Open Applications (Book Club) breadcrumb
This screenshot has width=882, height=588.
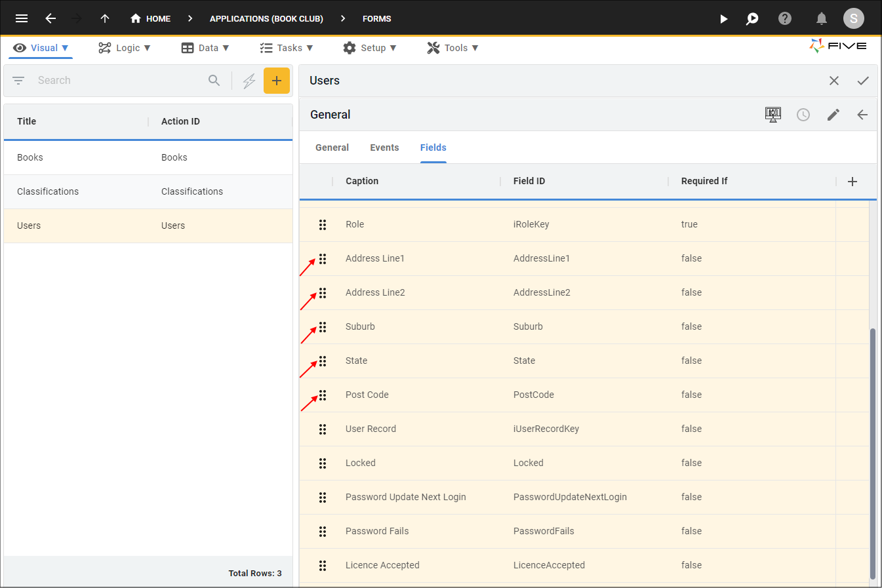pyautogui.click(x=266, y=18)
